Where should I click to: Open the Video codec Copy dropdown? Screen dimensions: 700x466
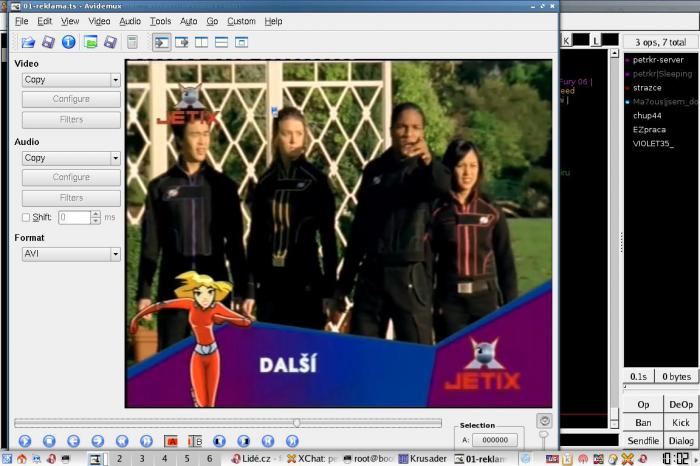pos(71,80)
